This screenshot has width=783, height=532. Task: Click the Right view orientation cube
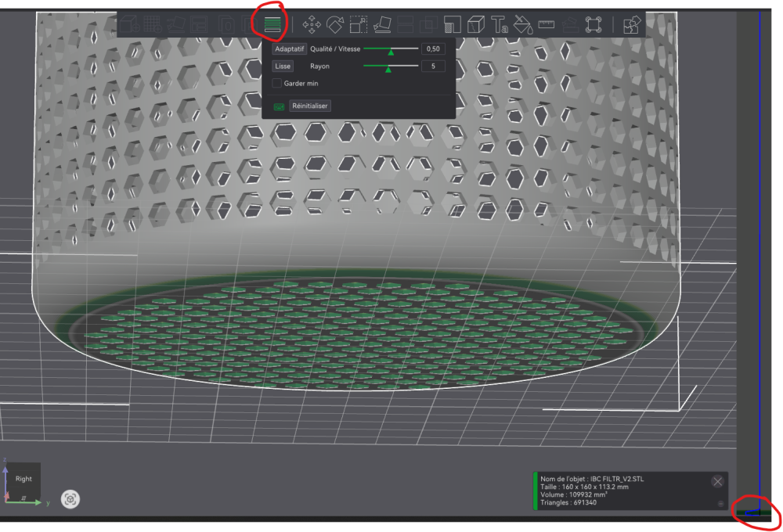pyautogui.click(x=23, y=479)
